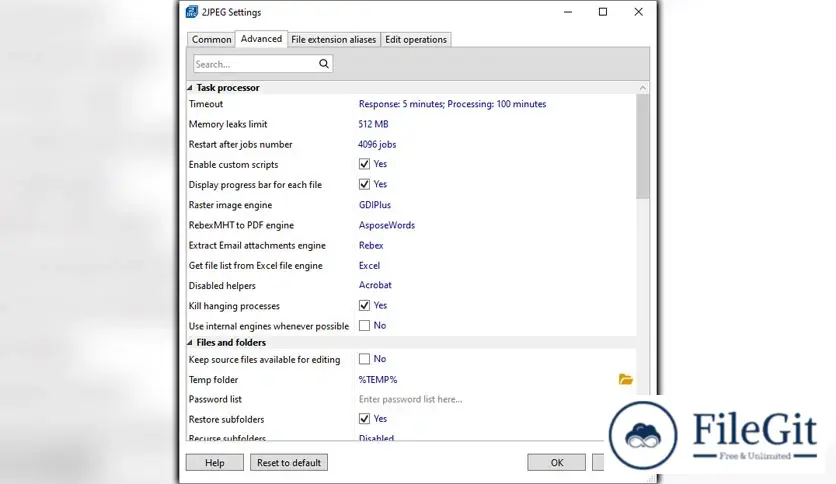This screenshot has height=484, width=836.
Task: Maximize the 2JPEG Settings window
Action: (x=603, y=12)
